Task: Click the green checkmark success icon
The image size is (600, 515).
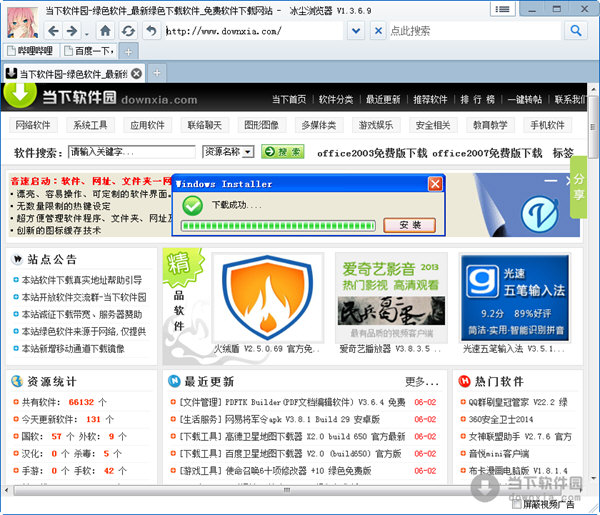Action: [192, 205]
